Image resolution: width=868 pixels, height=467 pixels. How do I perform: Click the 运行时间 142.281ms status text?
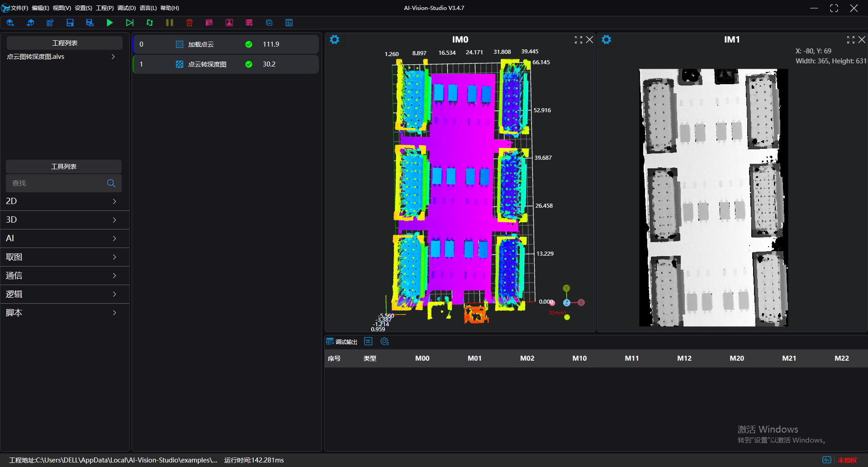[254, 460]
